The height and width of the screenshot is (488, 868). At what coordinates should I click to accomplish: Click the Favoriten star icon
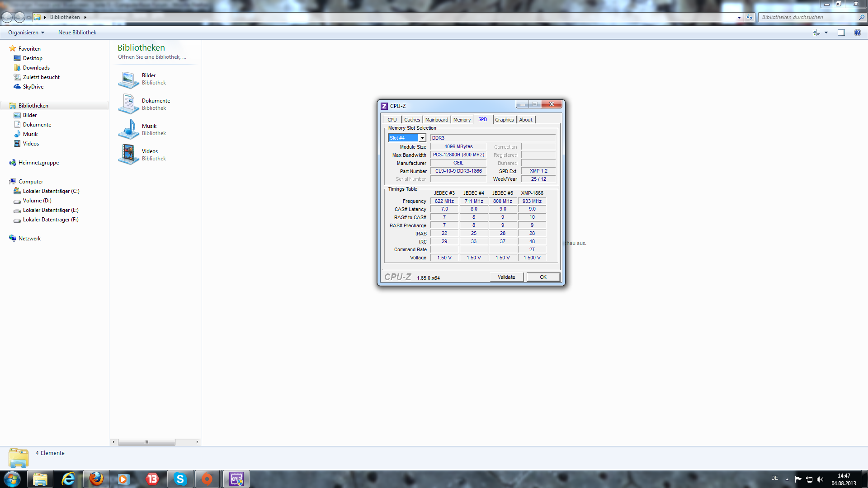click(13, 48)
